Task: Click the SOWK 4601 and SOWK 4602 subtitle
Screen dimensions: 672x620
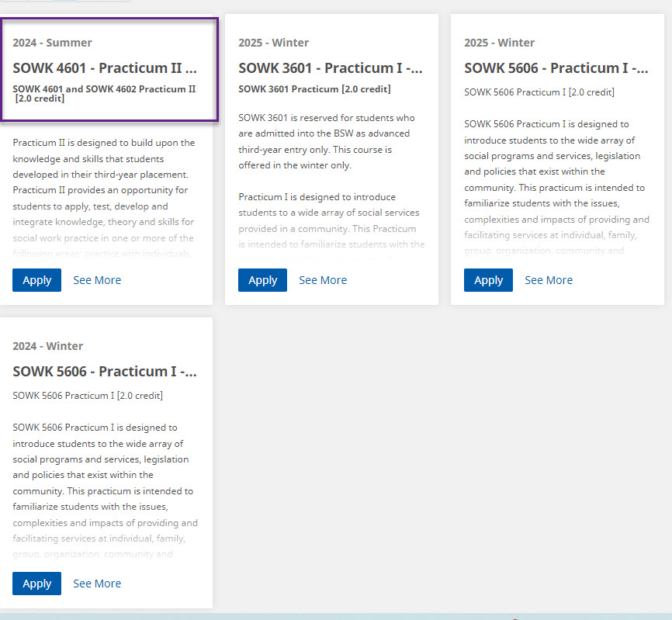Action: coord(105,94)
